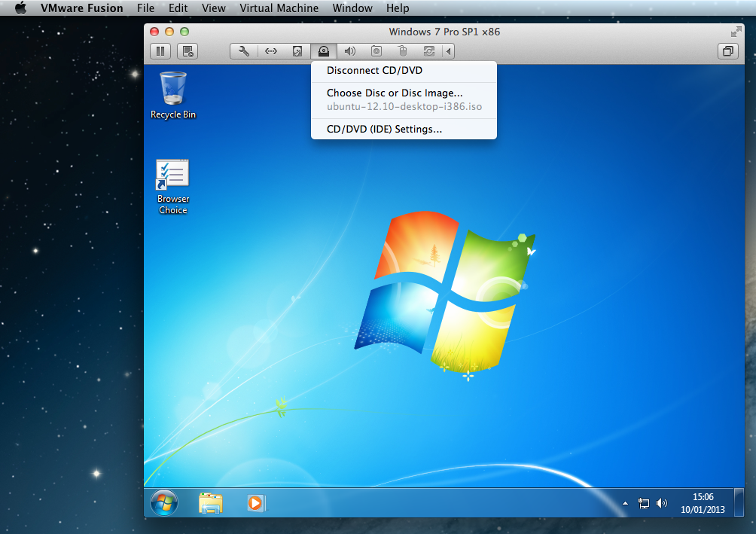Open the Virtual Machine menu

(x=279, y=8)
